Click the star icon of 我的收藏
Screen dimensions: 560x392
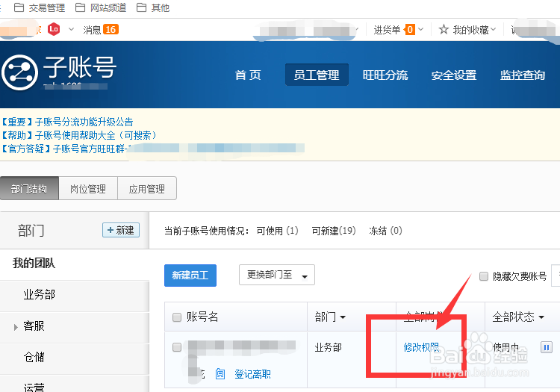pos(444,29)
